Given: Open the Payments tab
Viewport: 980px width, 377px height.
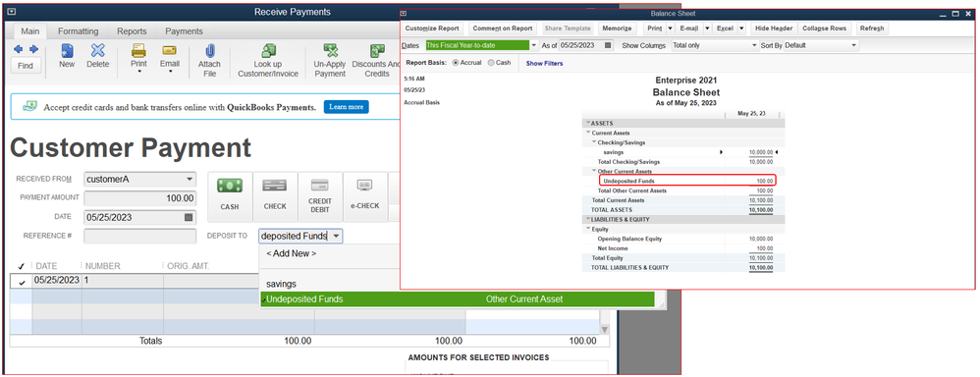Looking at the screenshot, I should click(x=184, y=31).
